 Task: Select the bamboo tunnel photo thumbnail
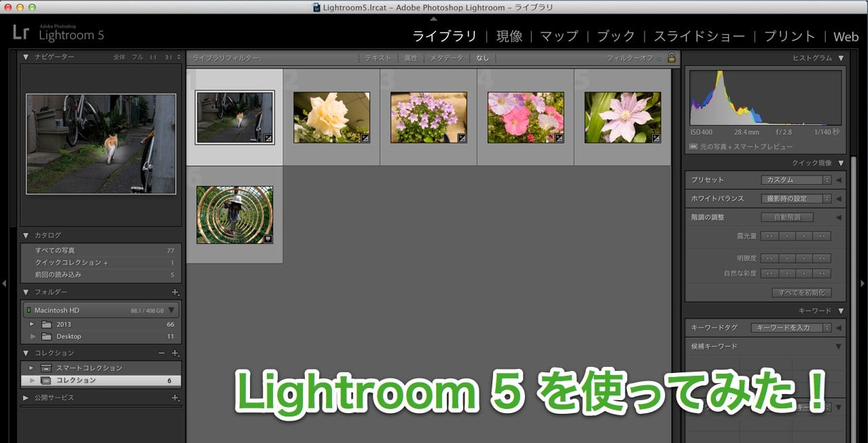[234, 215]
